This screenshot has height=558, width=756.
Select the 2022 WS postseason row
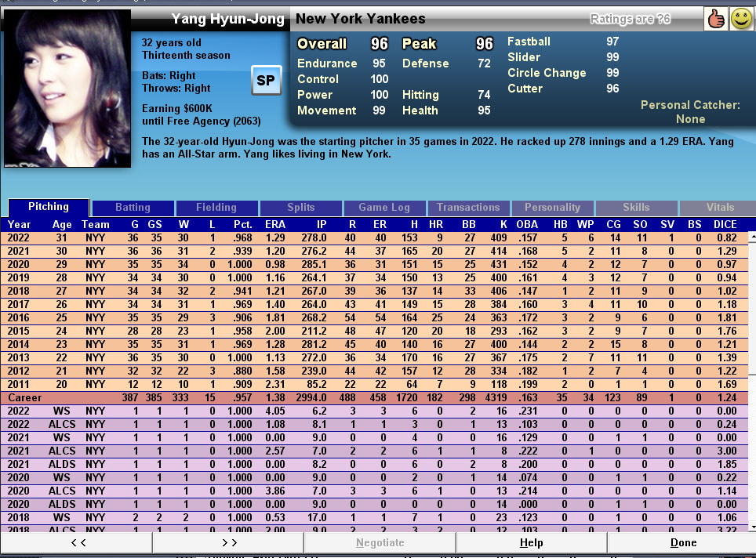tap(373, 411)
